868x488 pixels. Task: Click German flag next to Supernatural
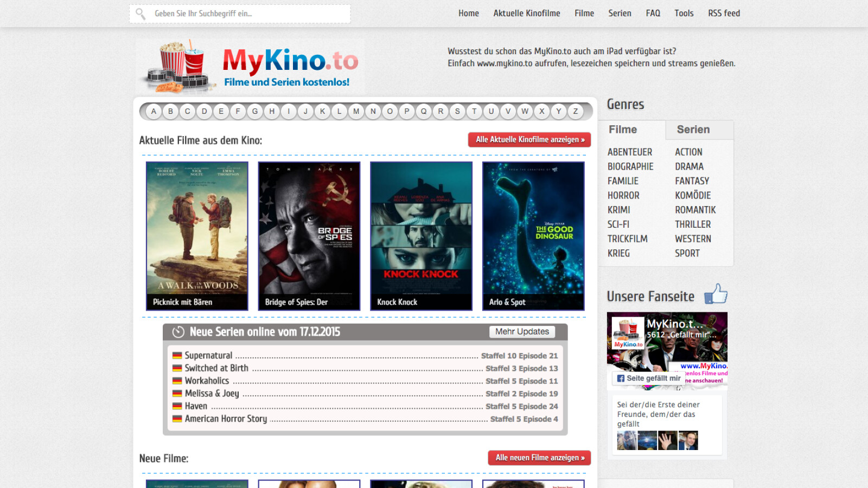pos(177,356)
